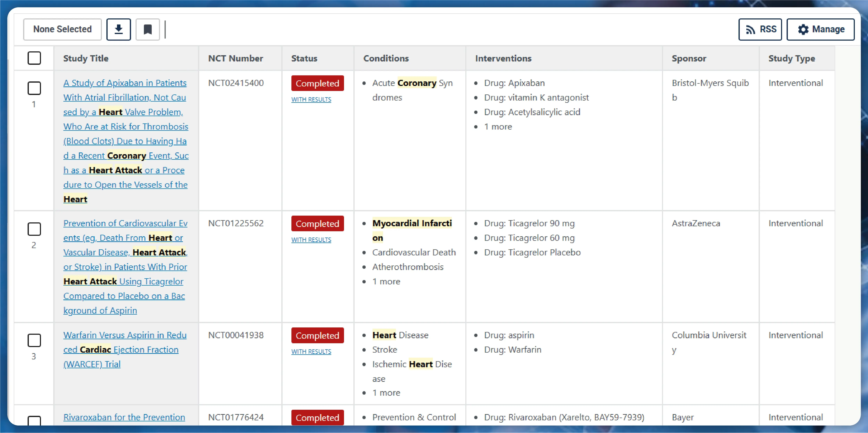
Task: Open the WARCEF Trial study link
Action: coord(125,349)
